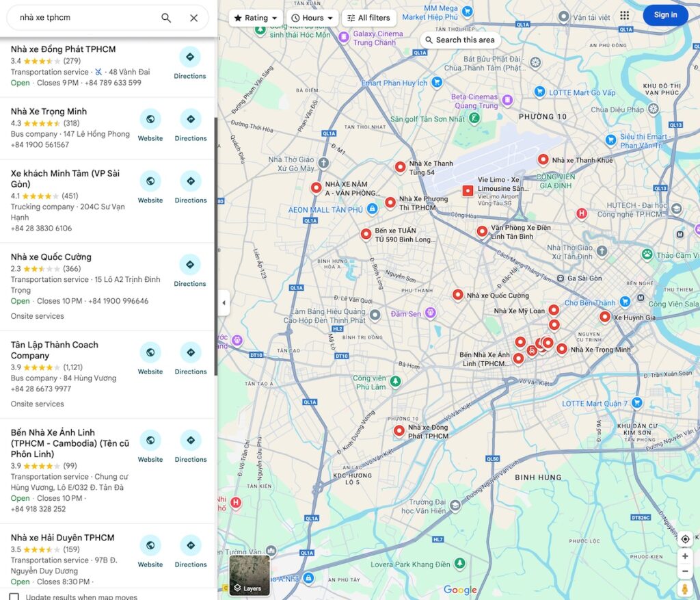Viewport: 700px width, 600px height.
Task: Get directions to Nhà xe Đồng Phát TPHCM
Action: [190, 64]
